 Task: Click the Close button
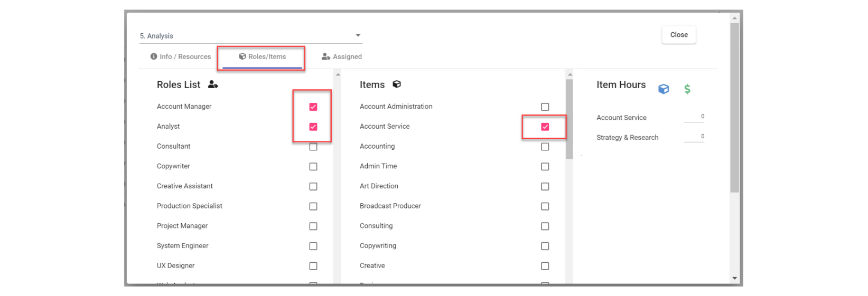679,35
